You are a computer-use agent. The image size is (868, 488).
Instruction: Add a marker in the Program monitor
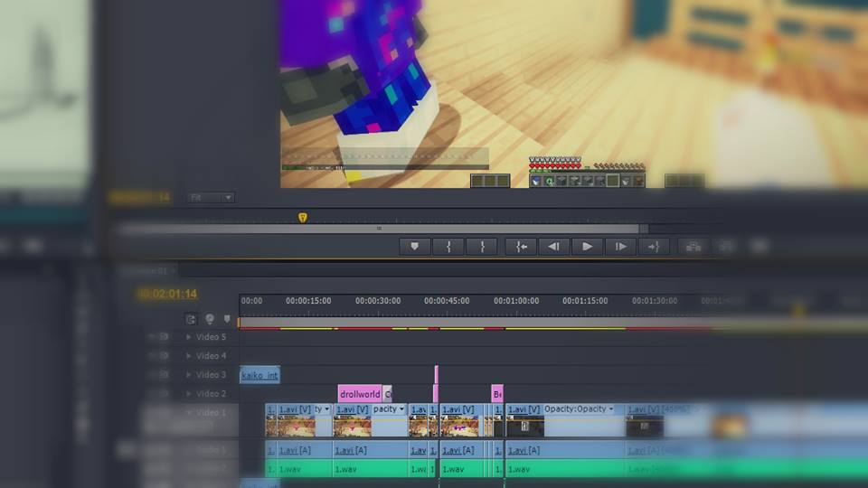(x=415, y=247)
